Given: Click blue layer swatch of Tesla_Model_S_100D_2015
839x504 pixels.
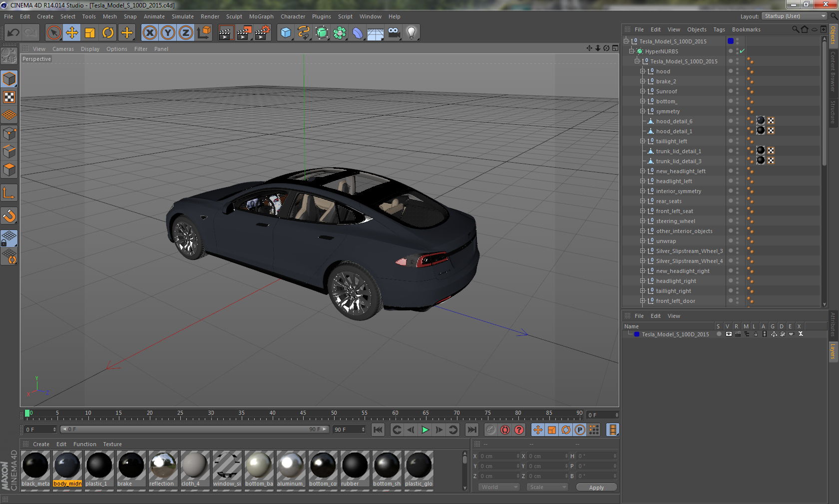Looking at the screenshot, I should [731, 41].
